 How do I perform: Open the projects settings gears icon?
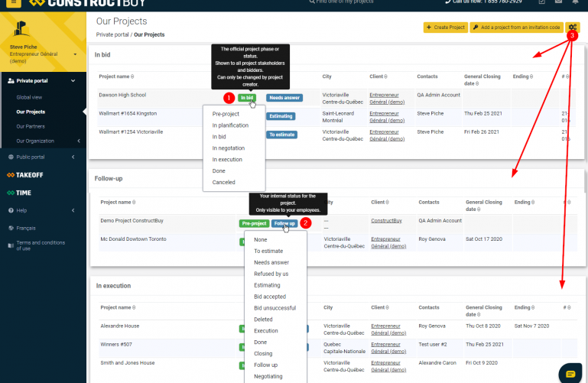pos(572,28)
